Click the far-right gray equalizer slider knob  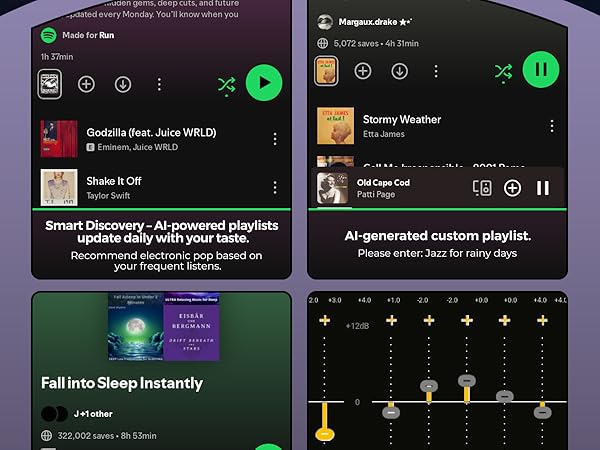point(542,412)
